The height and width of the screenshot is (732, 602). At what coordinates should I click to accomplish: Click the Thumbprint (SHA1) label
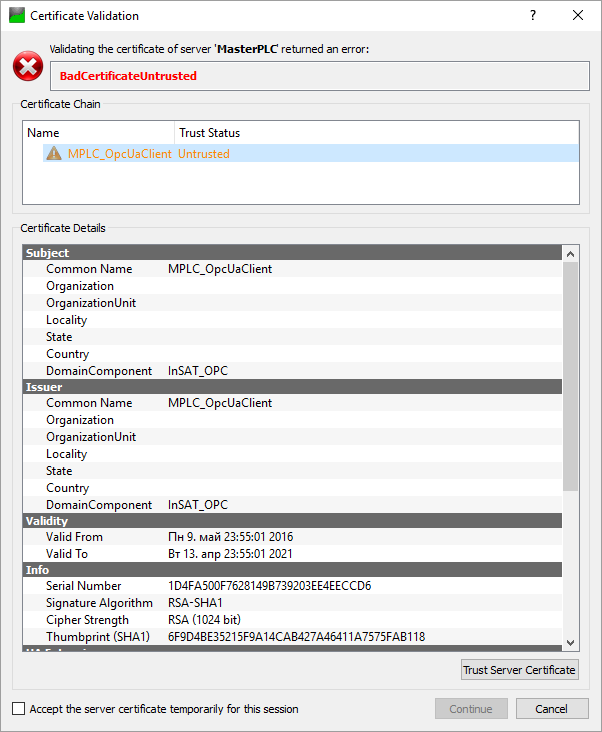pyautogui.click(x=98, y=637)
